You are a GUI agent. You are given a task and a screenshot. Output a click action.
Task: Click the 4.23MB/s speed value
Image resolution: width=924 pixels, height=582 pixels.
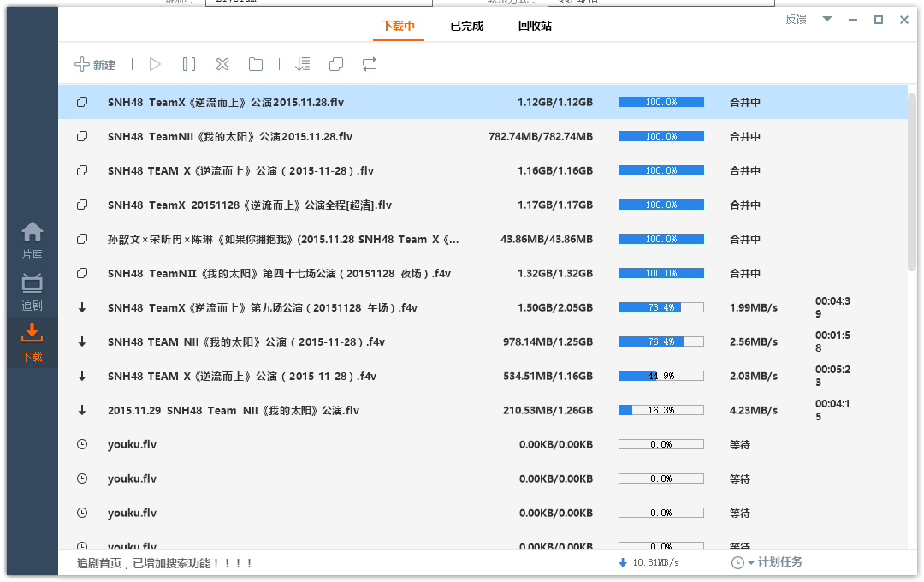tap(754, 410)
